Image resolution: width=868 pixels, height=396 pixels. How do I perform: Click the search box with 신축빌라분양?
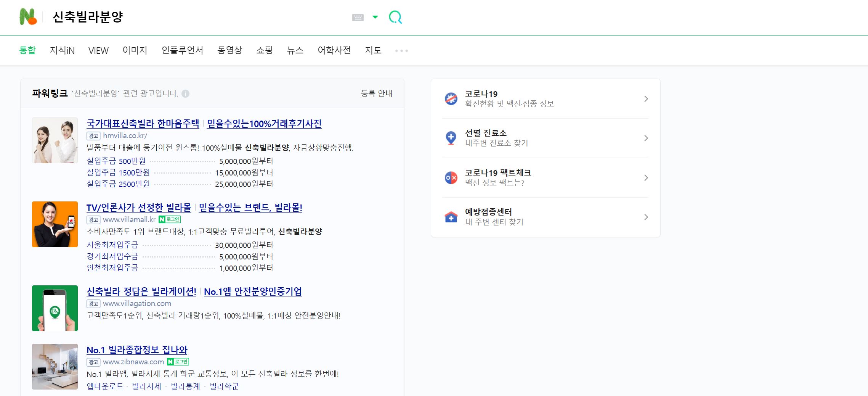(x=198, y=17)
